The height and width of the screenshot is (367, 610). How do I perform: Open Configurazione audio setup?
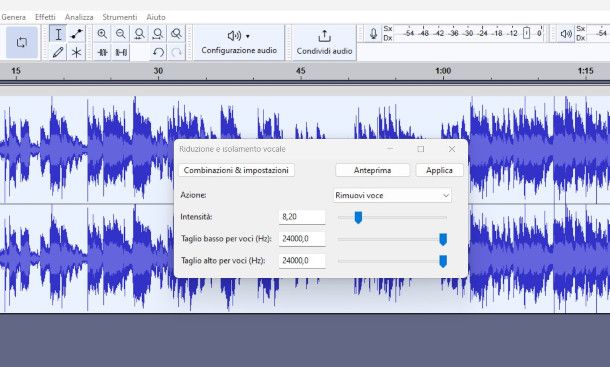(239, 42)
